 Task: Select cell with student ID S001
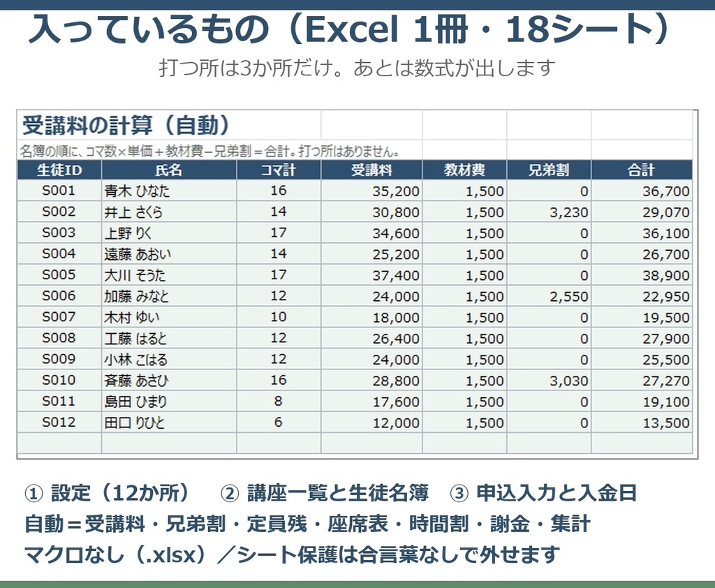pyautogui.click(x=59, y=191)
